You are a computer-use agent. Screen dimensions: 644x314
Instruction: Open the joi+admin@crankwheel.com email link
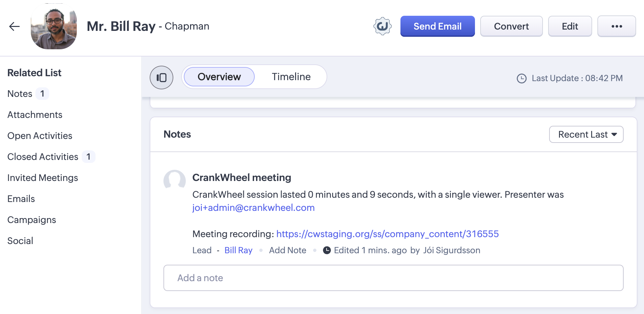tap(253, 208)
